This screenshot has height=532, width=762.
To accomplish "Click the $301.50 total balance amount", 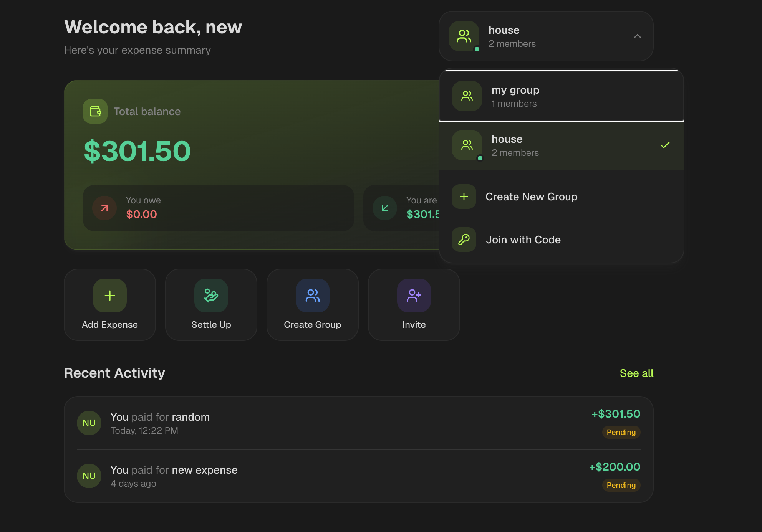I will pos(137,151).
